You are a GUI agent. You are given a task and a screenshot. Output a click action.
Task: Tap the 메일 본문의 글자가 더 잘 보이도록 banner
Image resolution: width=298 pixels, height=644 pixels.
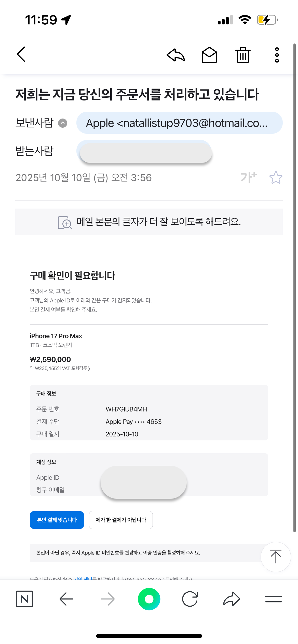[x=149, y=222]
